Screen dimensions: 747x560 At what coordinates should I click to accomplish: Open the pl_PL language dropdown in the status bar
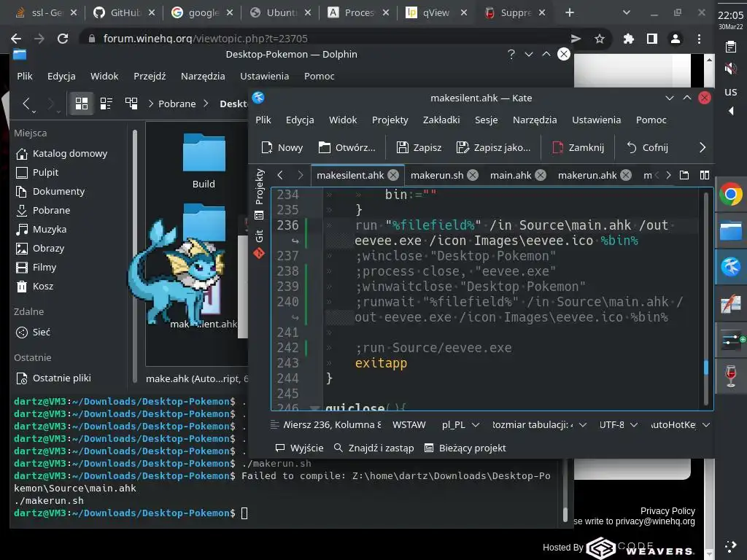460,425
